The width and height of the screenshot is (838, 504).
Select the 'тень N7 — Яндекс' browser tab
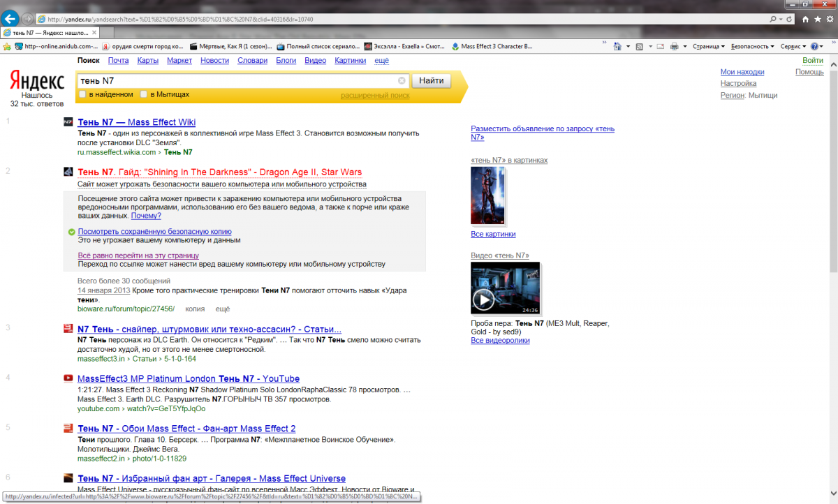tap(49, 32)
